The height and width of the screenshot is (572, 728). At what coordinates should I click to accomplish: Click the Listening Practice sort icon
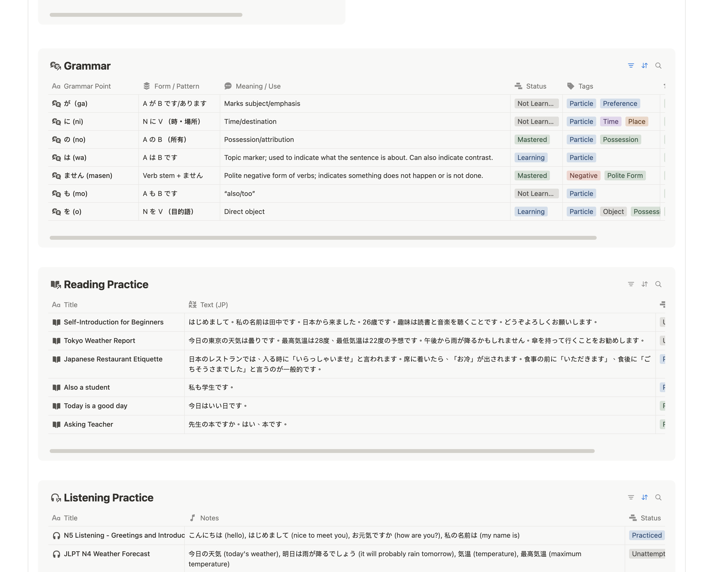tap(644, 497)
